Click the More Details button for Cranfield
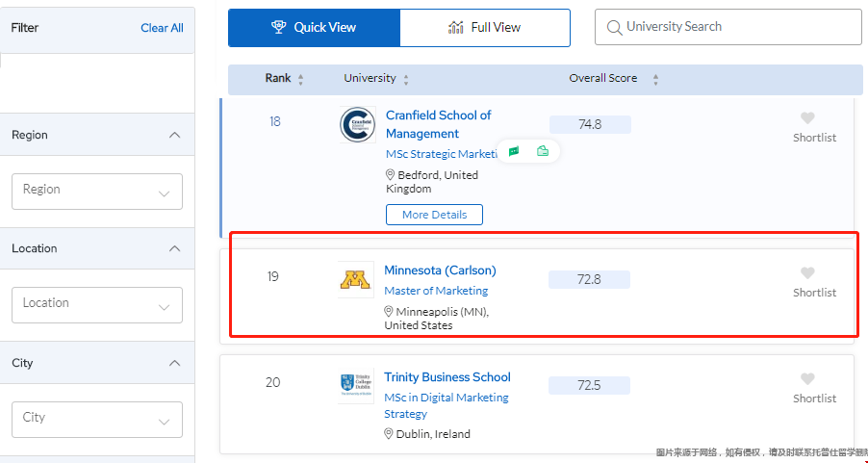The height and width of the screenshot is (463, 868). (435, 215)
